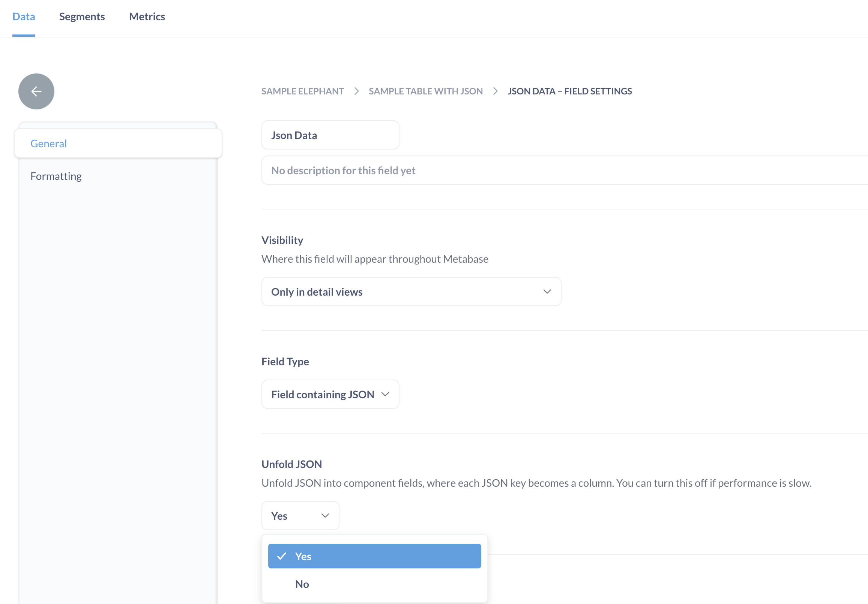This screenshot has height=604, width=868.
Task: Click the breadcrumb arrow before JSON Data
Action: (495, 91)
